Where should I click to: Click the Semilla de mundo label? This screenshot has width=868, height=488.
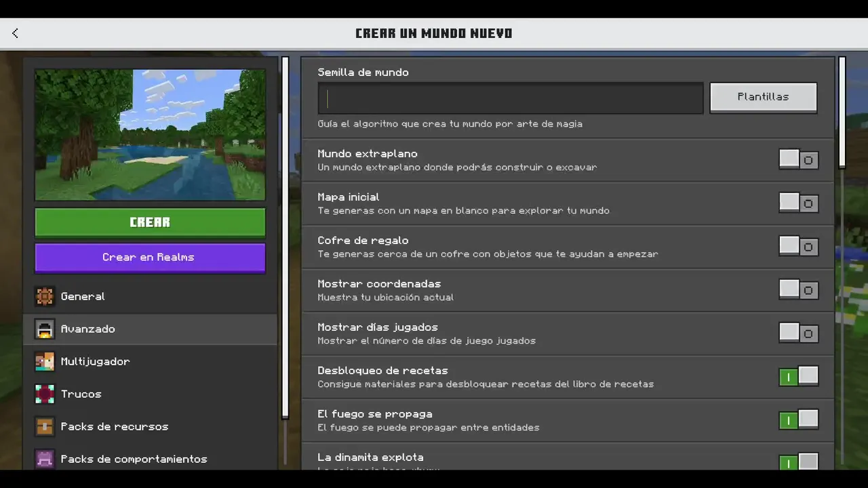[x=363, y=72]
